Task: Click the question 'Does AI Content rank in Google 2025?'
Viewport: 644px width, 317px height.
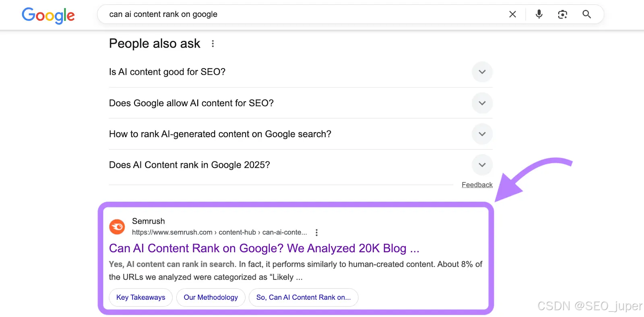Action: [x=190, y=165]
